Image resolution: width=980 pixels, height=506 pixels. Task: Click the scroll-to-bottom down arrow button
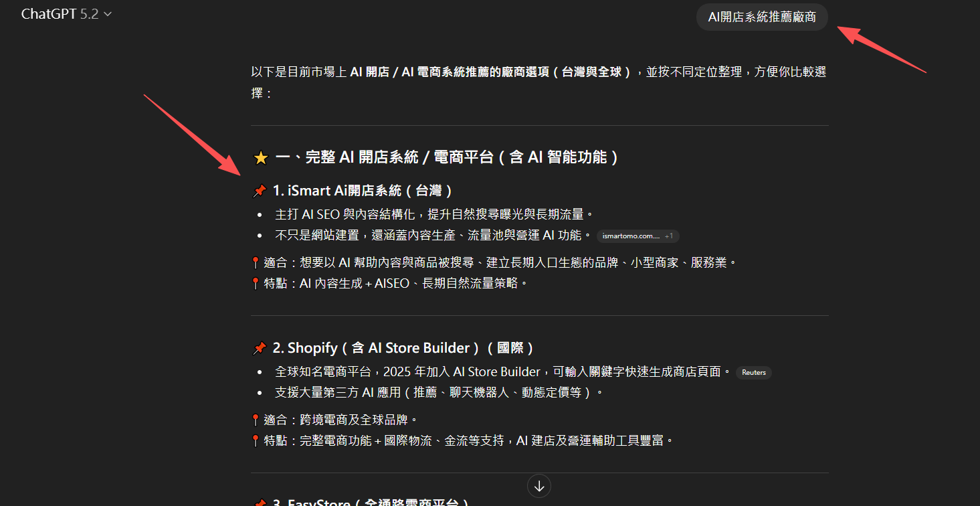(x=539, y=486)
